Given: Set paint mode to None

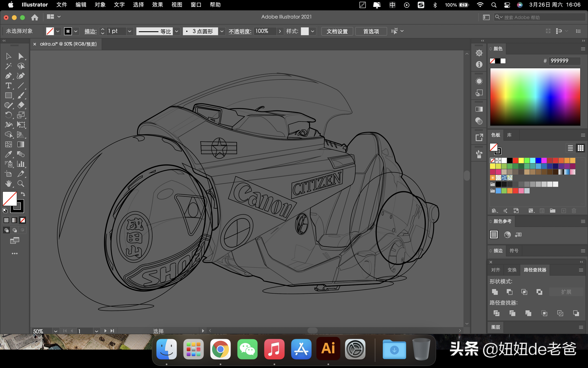Looking at the screenshot, I should tap(23, 220).
